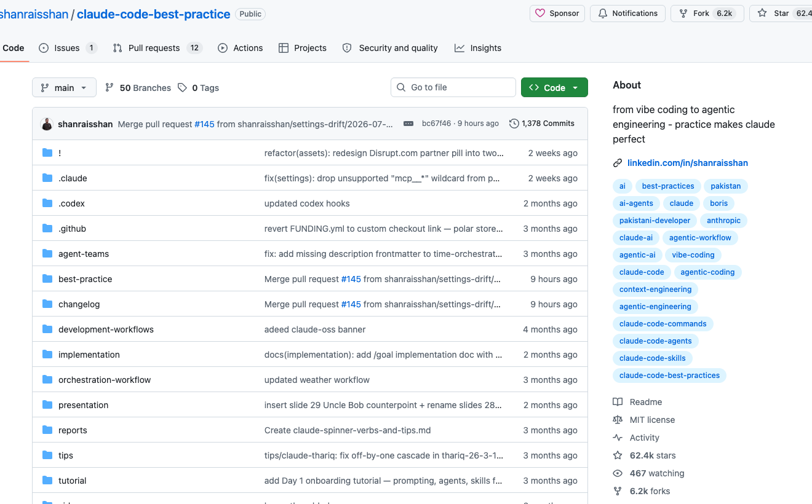Click the eye icon beside 467 watching

(618, 473)
